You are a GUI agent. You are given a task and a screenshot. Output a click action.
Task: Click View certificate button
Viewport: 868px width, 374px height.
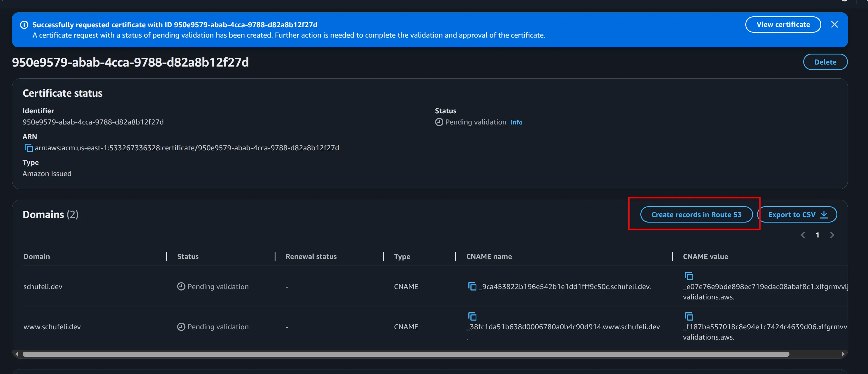pyautogui.click(x=783, y=25)
